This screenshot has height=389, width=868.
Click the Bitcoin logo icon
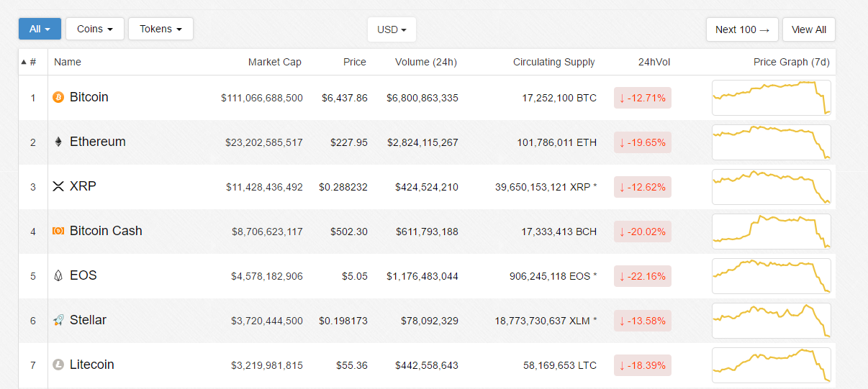tap(58, 97)
